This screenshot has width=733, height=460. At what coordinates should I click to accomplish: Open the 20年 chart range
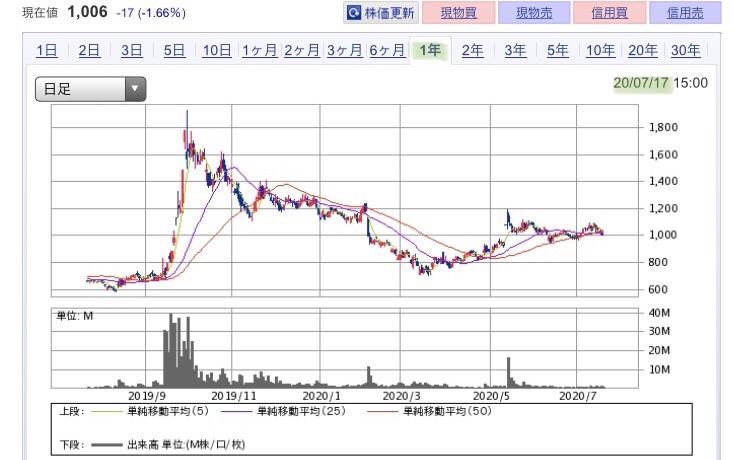point(643,50)
